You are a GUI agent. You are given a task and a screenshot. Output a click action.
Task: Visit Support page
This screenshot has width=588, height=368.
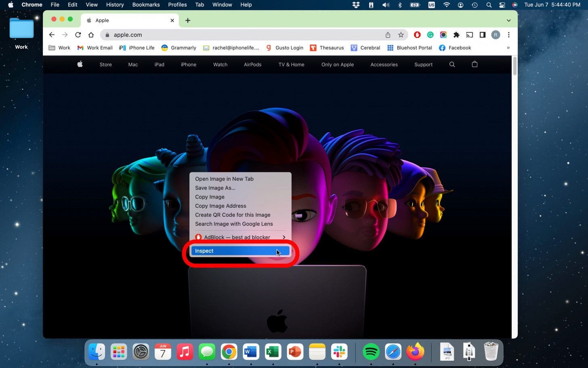[x=423, y=65]
